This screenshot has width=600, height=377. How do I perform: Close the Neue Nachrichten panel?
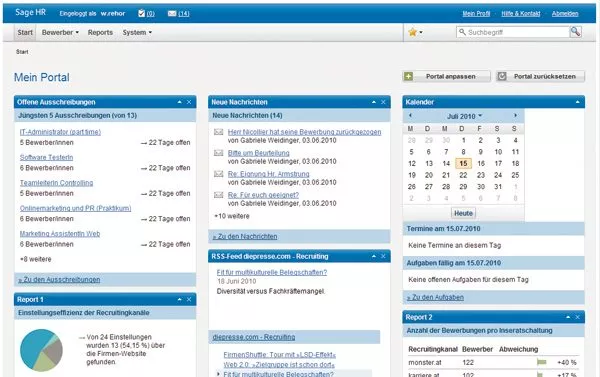point(383,102)
